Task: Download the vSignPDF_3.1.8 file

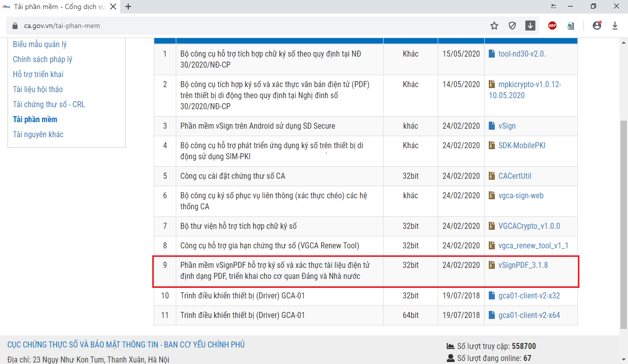Action: point(523,265)
